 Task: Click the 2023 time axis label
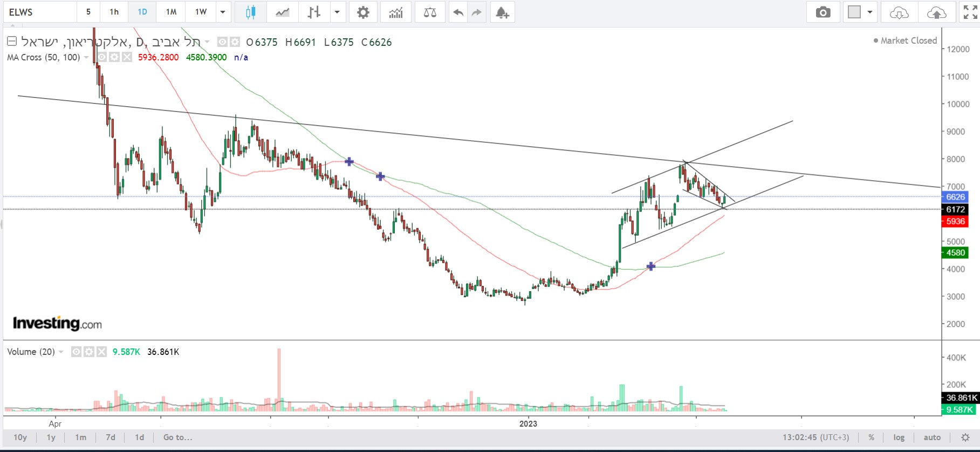528,423
